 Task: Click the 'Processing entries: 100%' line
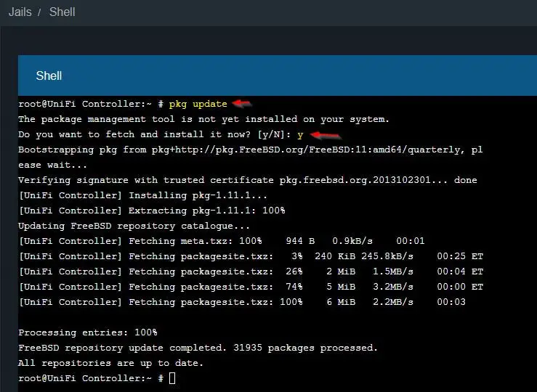point(88,332)
